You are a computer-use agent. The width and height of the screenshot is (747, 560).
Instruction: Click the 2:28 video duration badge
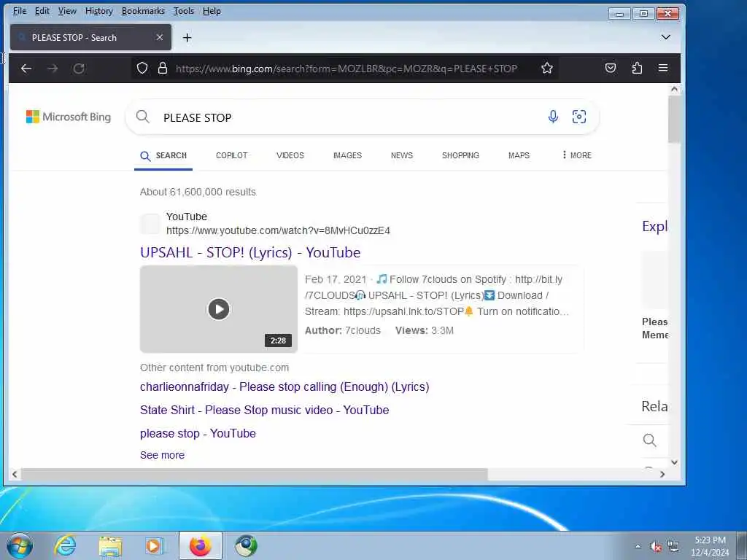[278, 341]
